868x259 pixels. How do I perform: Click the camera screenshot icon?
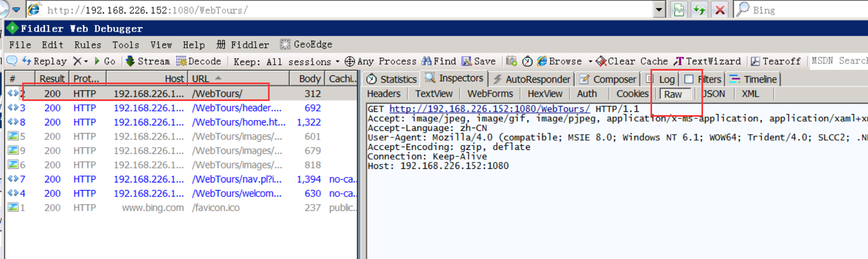coord(511,61)
